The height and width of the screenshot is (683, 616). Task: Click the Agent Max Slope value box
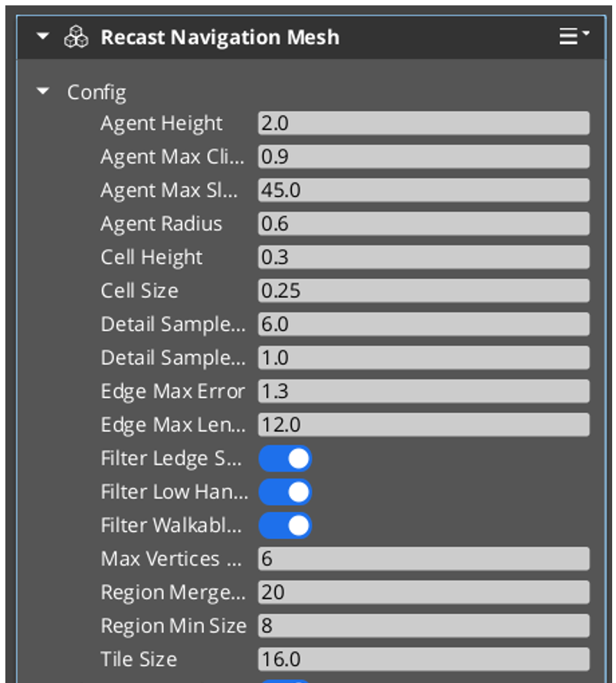[423, 189]
